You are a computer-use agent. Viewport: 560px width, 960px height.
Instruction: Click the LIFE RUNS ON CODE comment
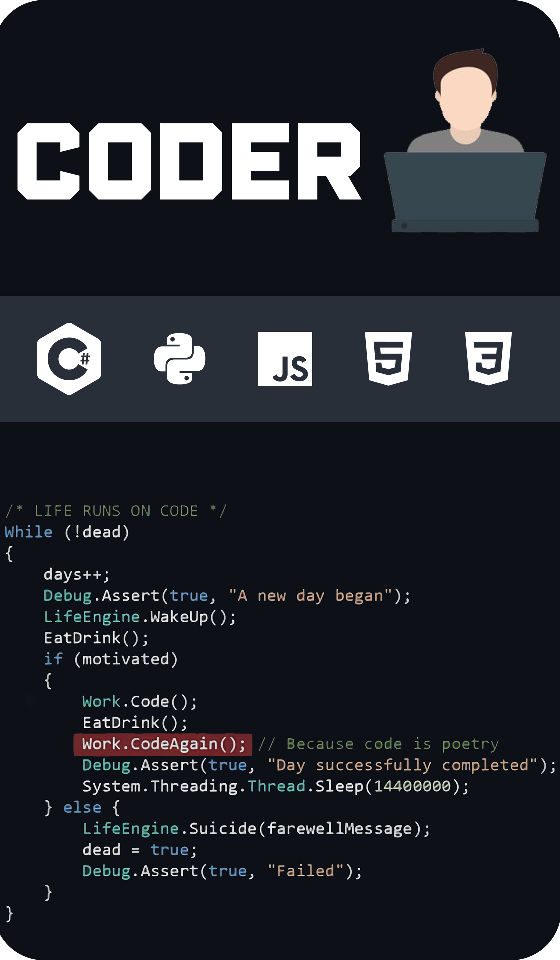coord(116,511)
